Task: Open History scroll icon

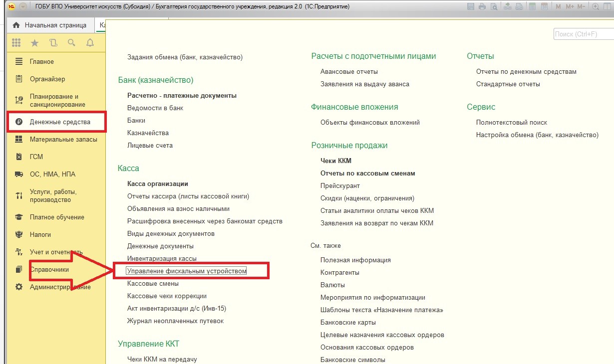Action: [53, 43]
